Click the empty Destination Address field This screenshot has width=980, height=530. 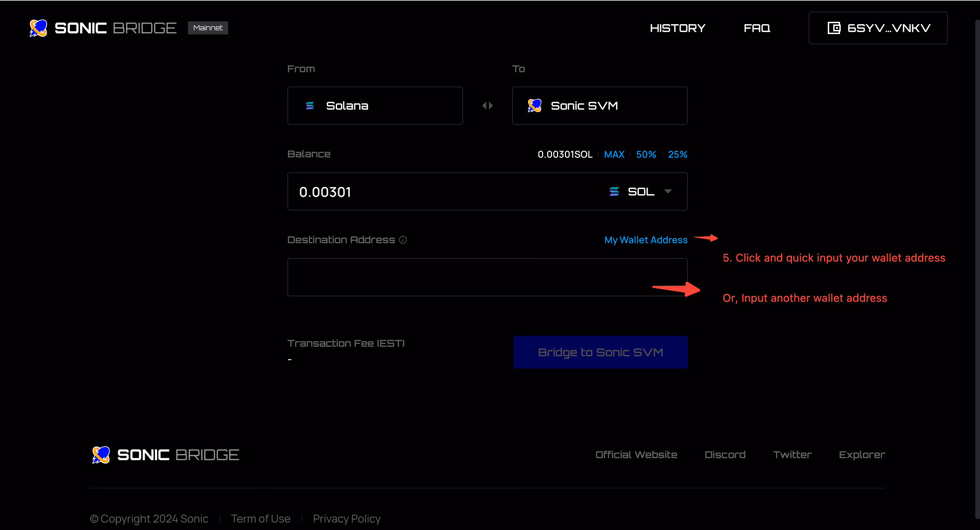pyautogui.click(x=487, y=277)
